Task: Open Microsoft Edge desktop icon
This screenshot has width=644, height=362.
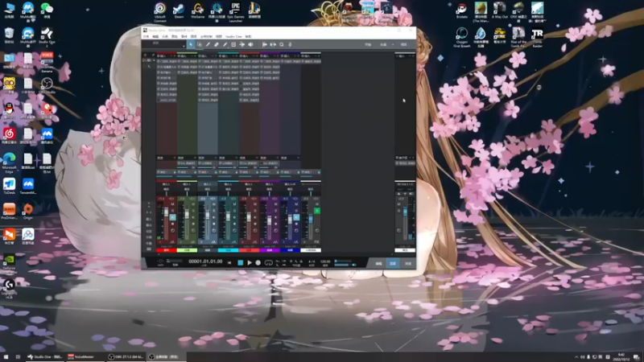Action: (9, 162)
